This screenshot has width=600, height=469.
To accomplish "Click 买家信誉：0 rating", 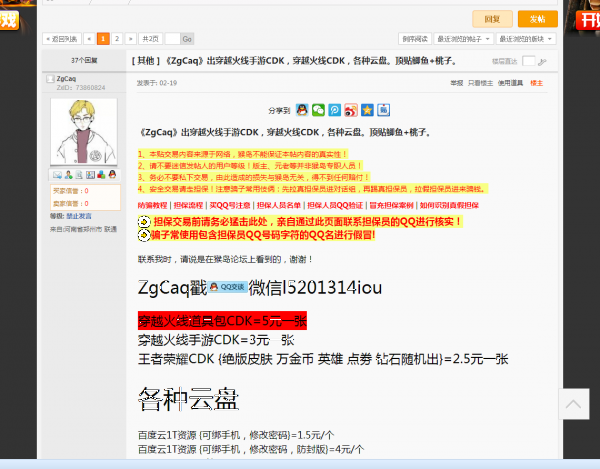I will click(71, 191).
